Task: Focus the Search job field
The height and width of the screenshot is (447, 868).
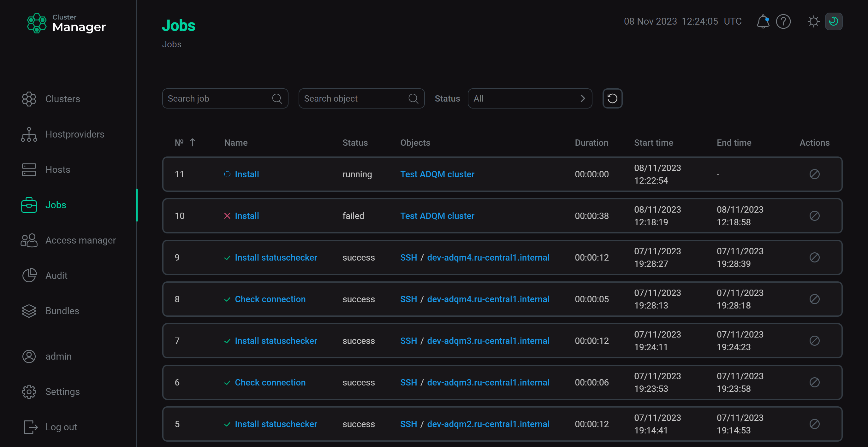Action: click(x=225, y=98)
